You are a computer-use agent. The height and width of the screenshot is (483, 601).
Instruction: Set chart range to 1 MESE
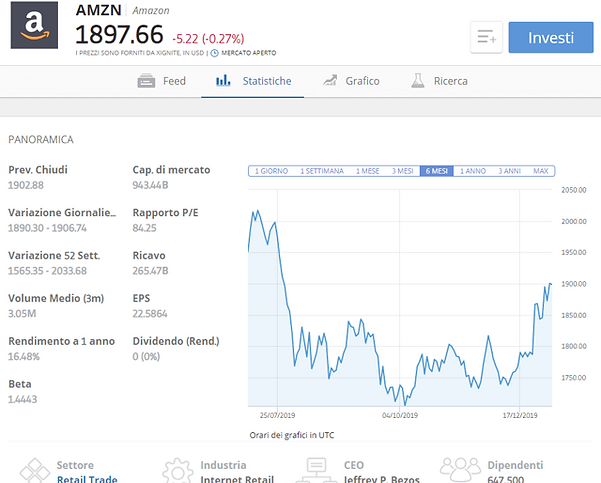coord(368,171)
